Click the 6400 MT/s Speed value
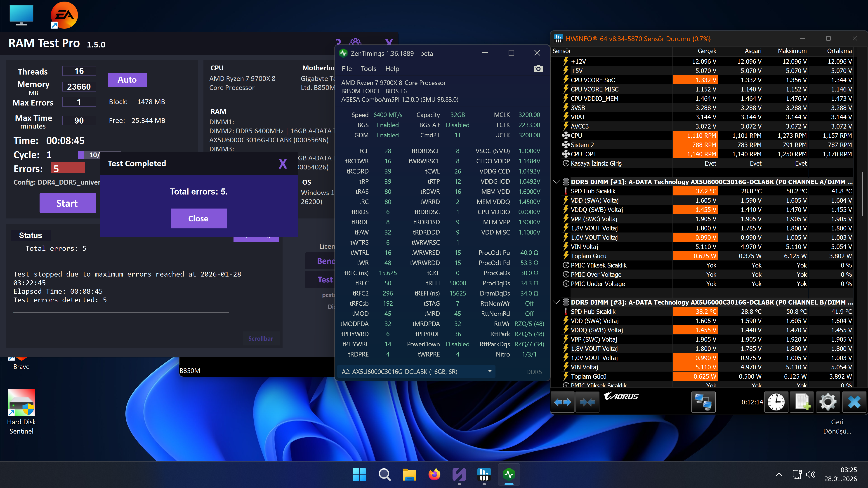 [388, 115]
